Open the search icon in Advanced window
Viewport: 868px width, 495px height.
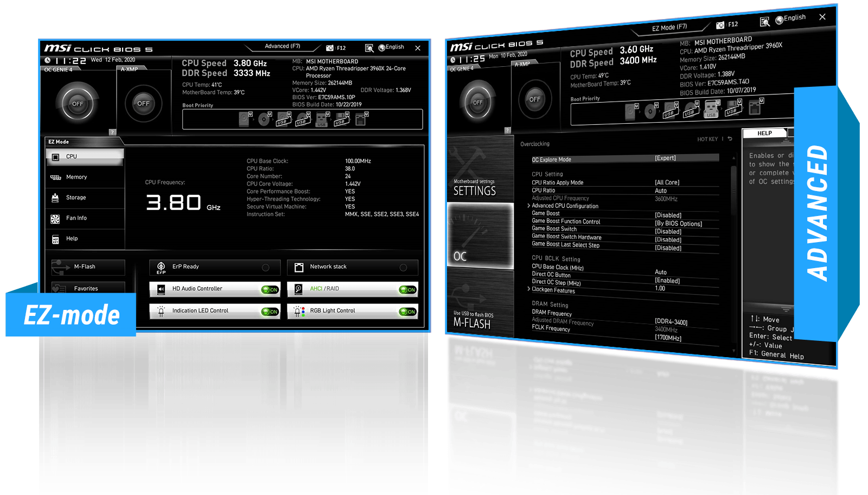tap(765, 22)
